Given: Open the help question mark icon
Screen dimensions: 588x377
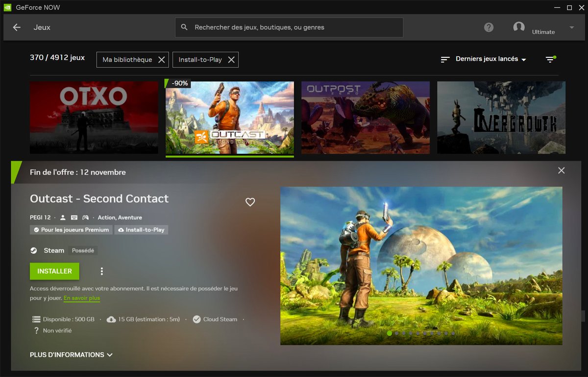Looking at the screenshot, I should pyautogui.click(x=489, y=27).
